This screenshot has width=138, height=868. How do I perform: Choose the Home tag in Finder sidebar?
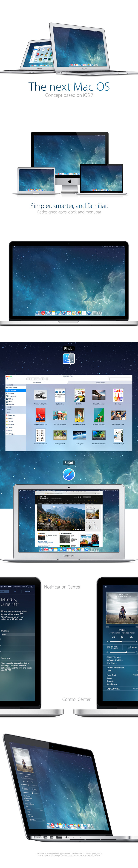(x=16, y=418)
